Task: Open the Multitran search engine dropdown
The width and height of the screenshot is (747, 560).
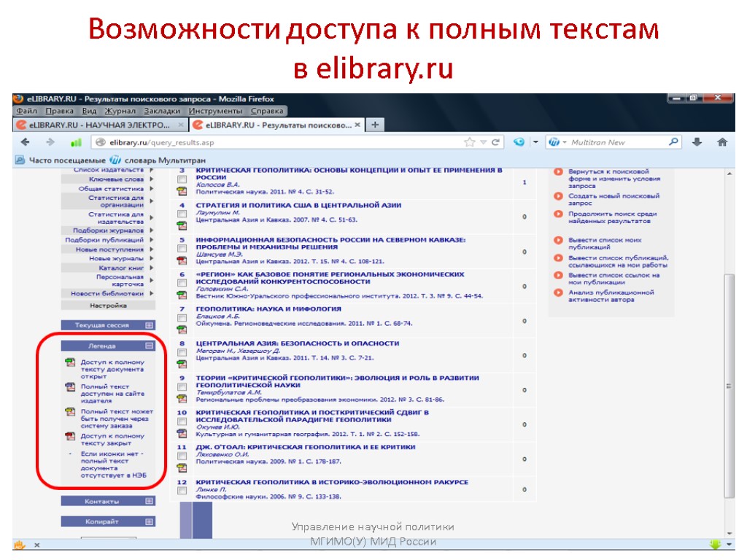Action: pyautogui.click(x=565, y=142)
